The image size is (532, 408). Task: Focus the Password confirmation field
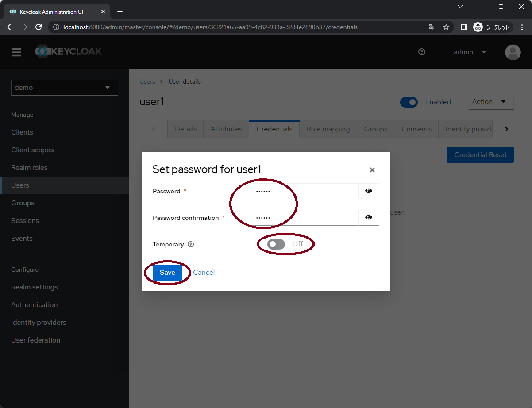coord(305,218)
